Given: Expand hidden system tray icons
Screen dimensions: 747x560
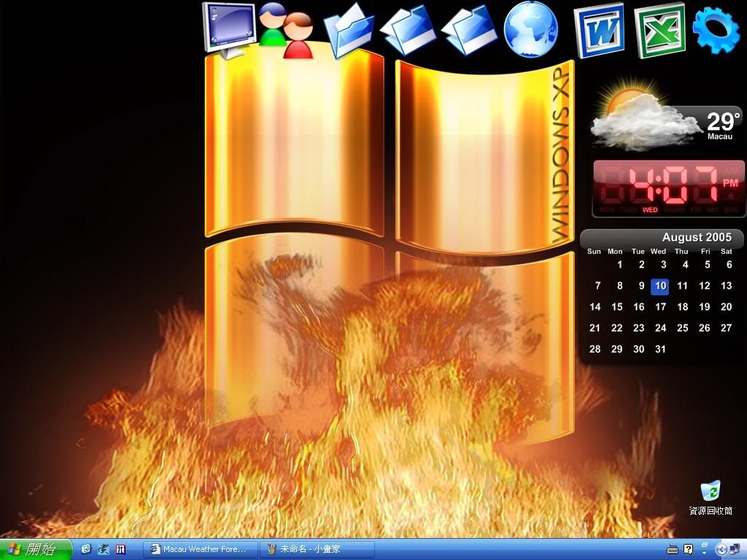Looking at the screenshot, I should point(721,549).
